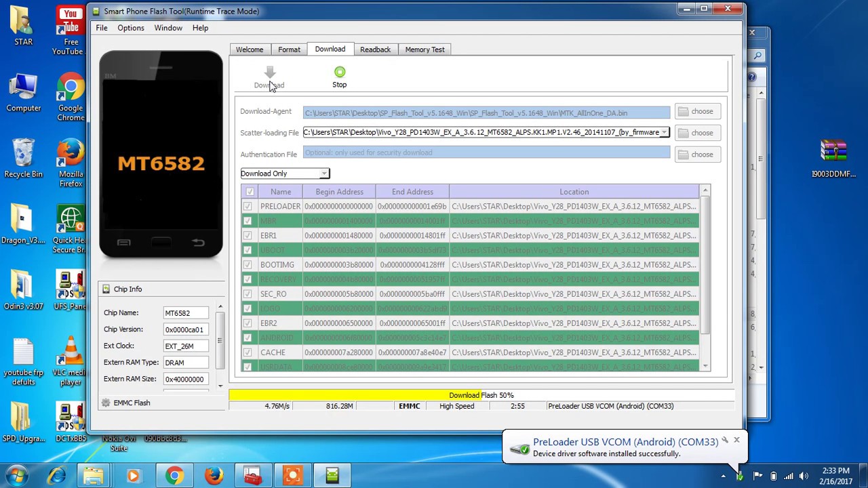
Task: Open the Download Only mode dropdown
Action: coord(285,174)
